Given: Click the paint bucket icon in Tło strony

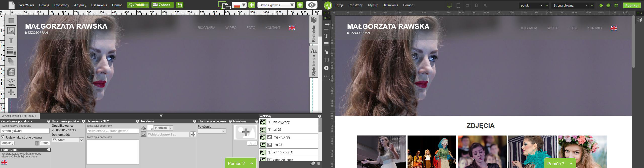Looking at the screenshot, I should (143, 128).
